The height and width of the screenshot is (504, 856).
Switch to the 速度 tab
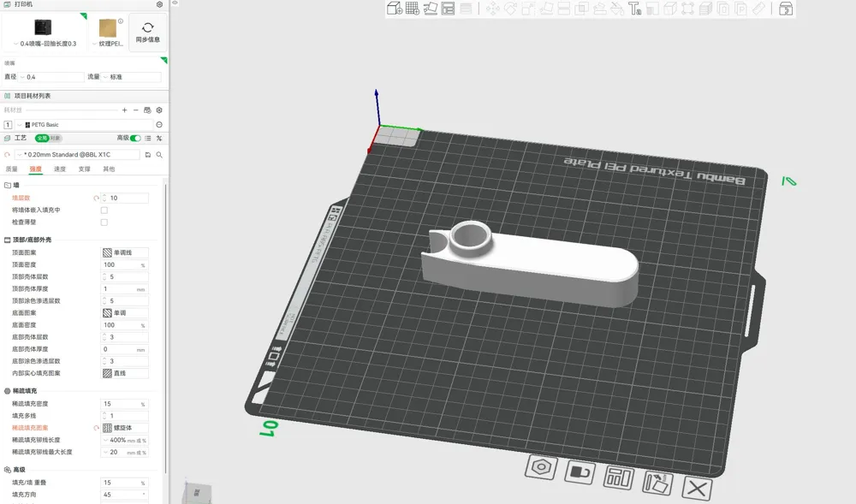(60, 169)
